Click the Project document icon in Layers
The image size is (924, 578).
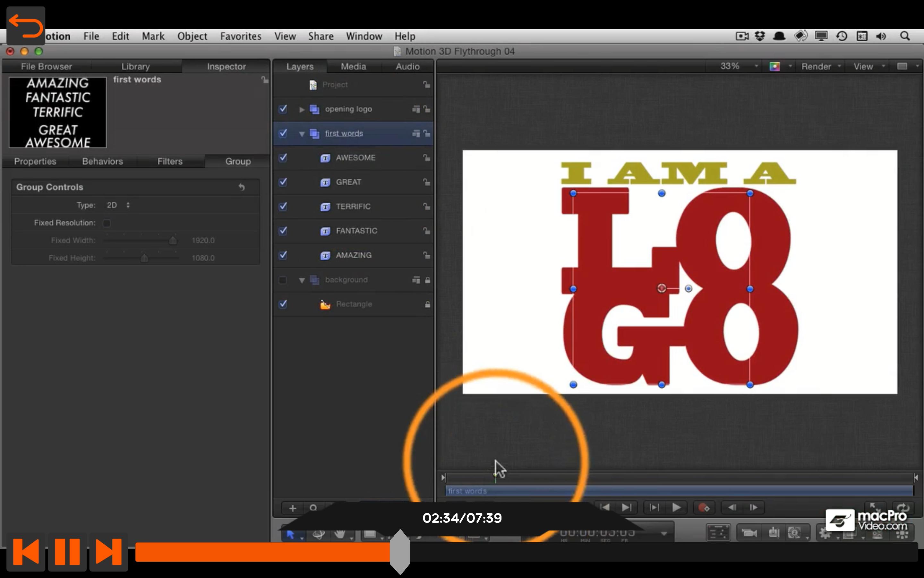tap(313, 85)
